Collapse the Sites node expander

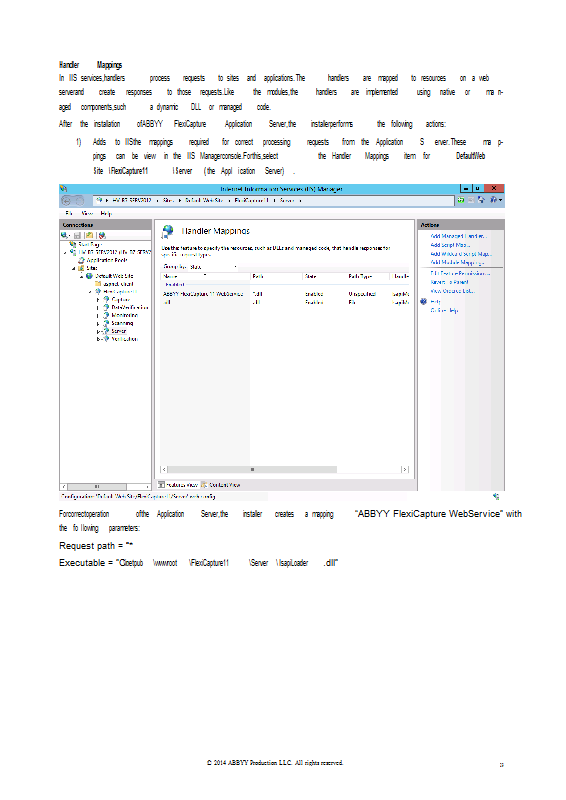[73, 268]
